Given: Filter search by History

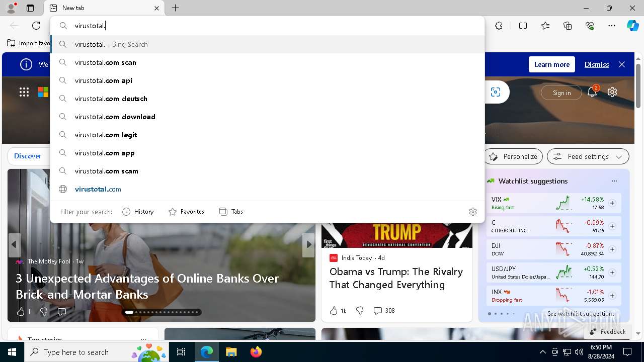Looking at the screenshot, I should click(x=138, y=212).
